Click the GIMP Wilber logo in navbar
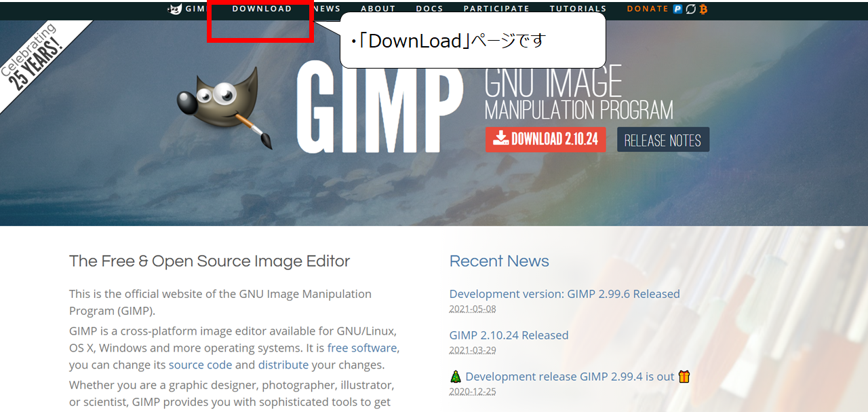This screenshot has width=868, height=412. 175,9
